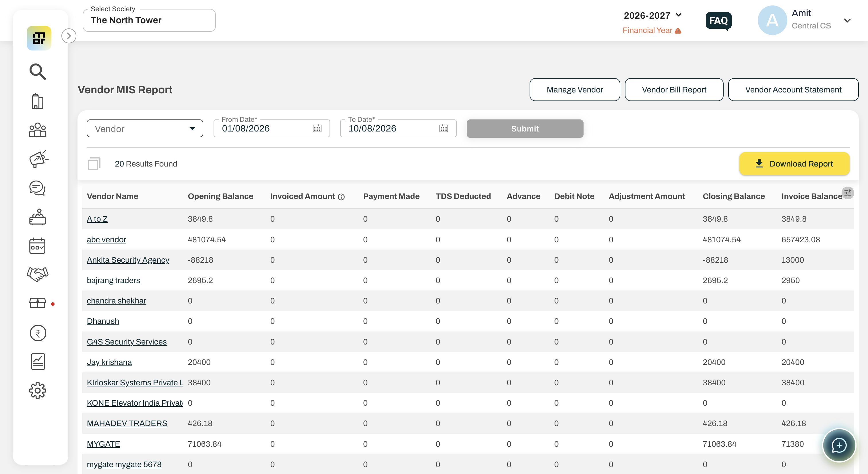This screenshot has width=868, height=474.
Task: Click the 20 Results Found text
Action: [x=146, y=164]
